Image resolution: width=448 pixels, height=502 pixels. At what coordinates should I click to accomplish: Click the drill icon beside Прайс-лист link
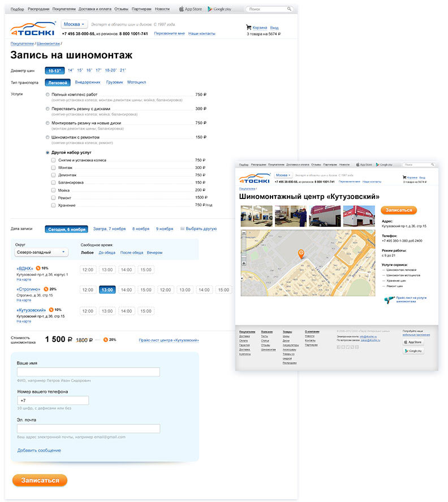(x=390, y=301)
